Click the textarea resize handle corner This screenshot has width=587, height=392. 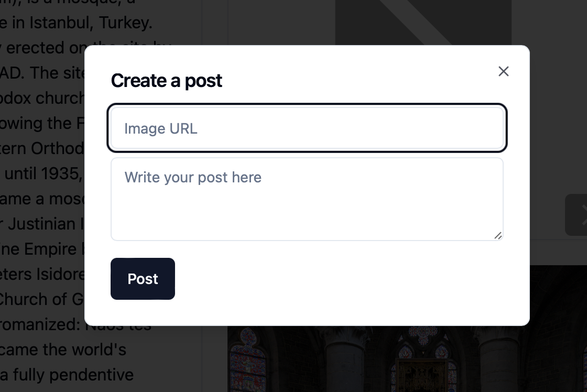498,235
